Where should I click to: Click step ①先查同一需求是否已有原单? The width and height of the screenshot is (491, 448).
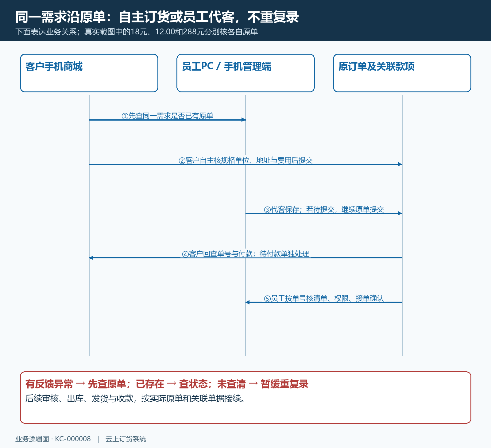[x=167, y=116]
